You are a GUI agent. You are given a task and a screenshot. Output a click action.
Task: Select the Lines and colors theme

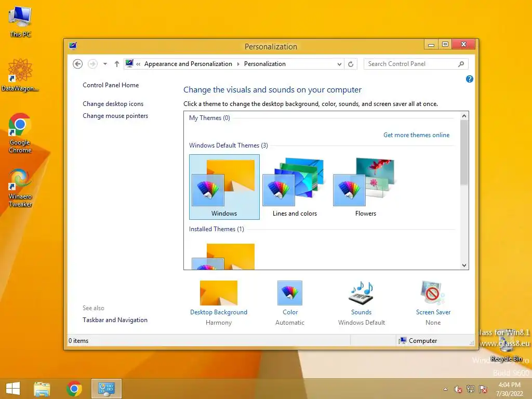(x=295, y=187)
